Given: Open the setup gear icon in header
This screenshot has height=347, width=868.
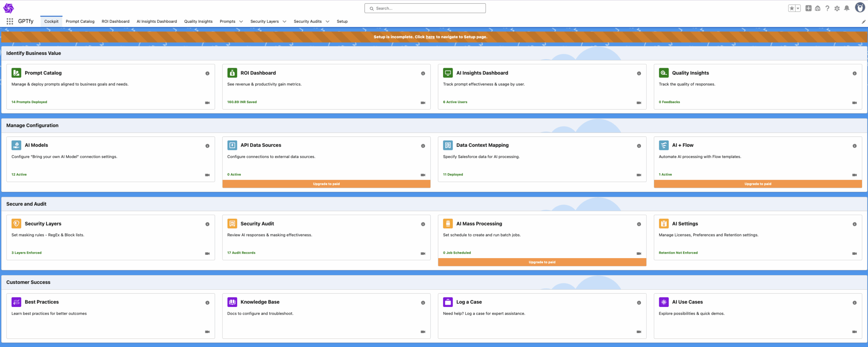Looking at the screenshot, I should 837,8.
